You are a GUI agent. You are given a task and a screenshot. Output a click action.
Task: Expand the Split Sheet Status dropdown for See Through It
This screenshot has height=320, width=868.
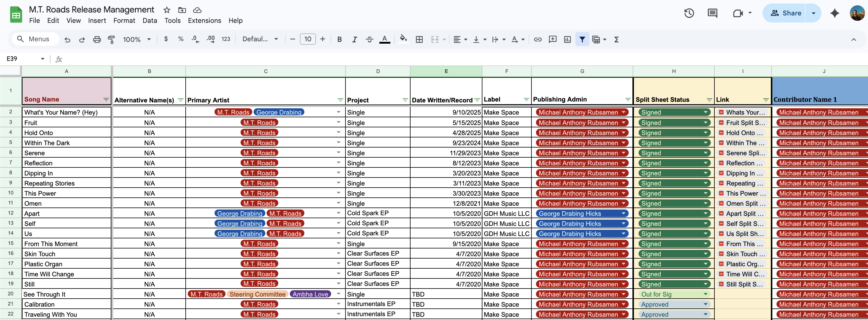(x=705, y=294)
